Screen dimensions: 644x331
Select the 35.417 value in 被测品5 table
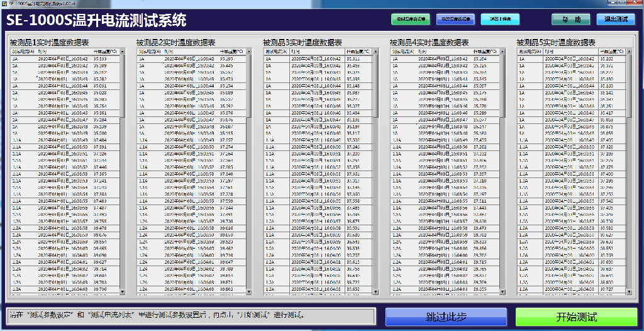[x=607, y=113]
